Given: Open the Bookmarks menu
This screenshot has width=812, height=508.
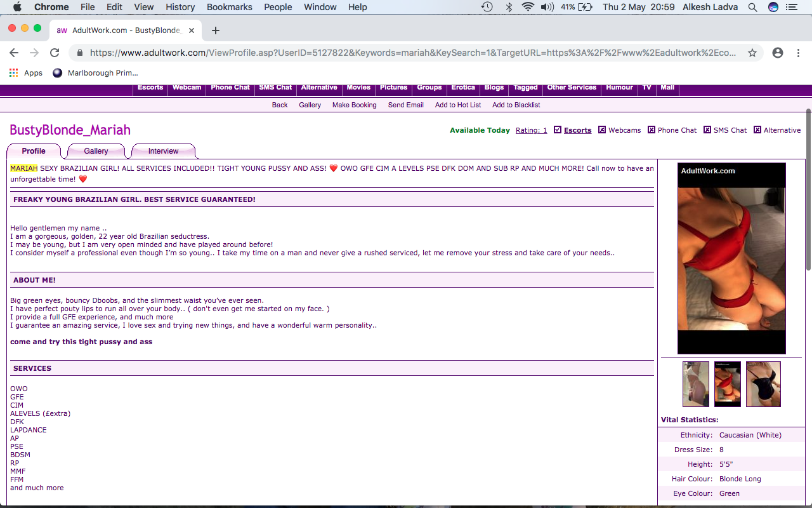Looking at the screenshot, I should (229, 7).
